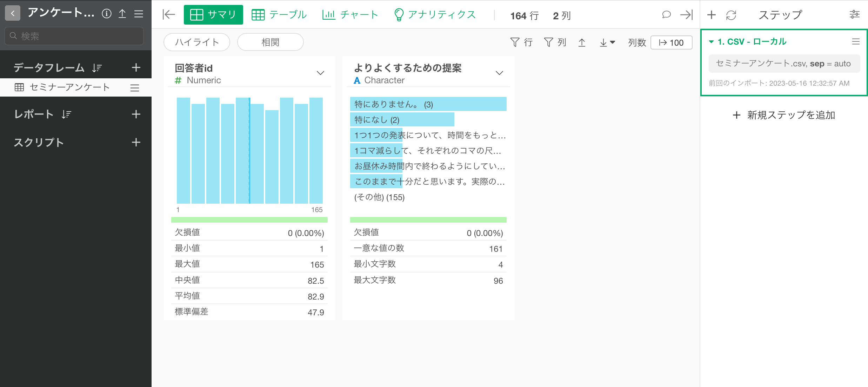Open the セミナーアンケート data frame menu
This screenshot has height=387, width=868.
(x=135, y=87)
